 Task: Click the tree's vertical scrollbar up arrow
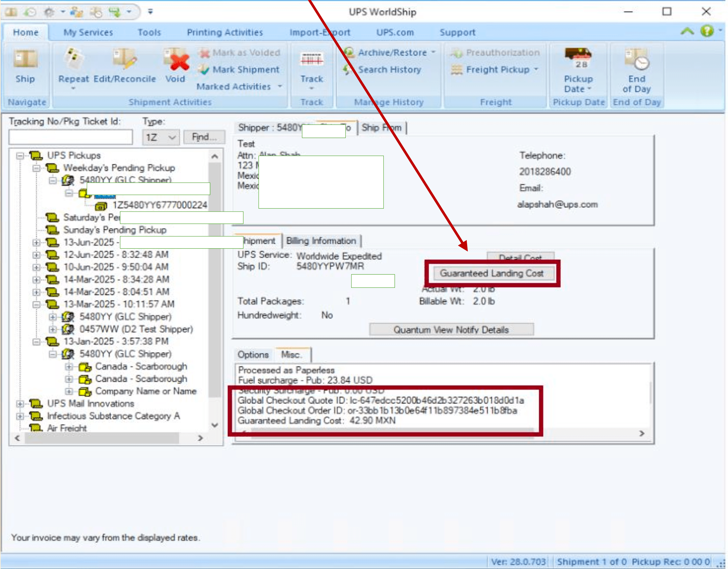point(215,156)
